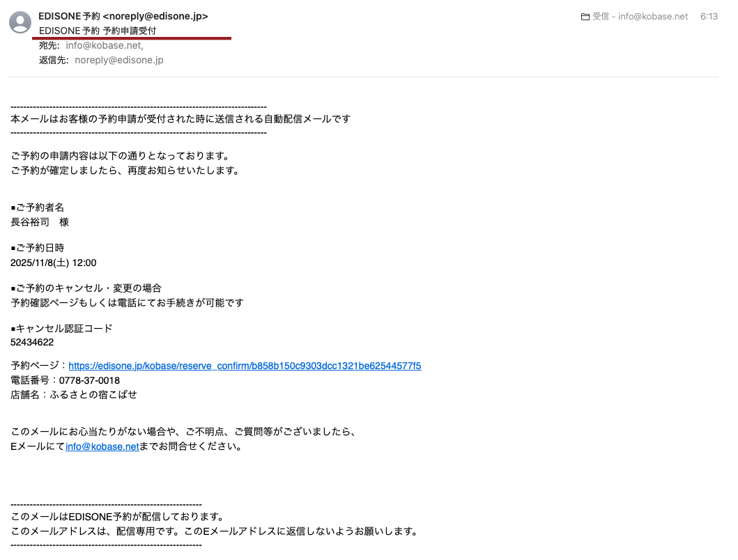Click the reservation date 2025/11/8(土) 12:00
The image size is (738, 560).
(54, 263)
